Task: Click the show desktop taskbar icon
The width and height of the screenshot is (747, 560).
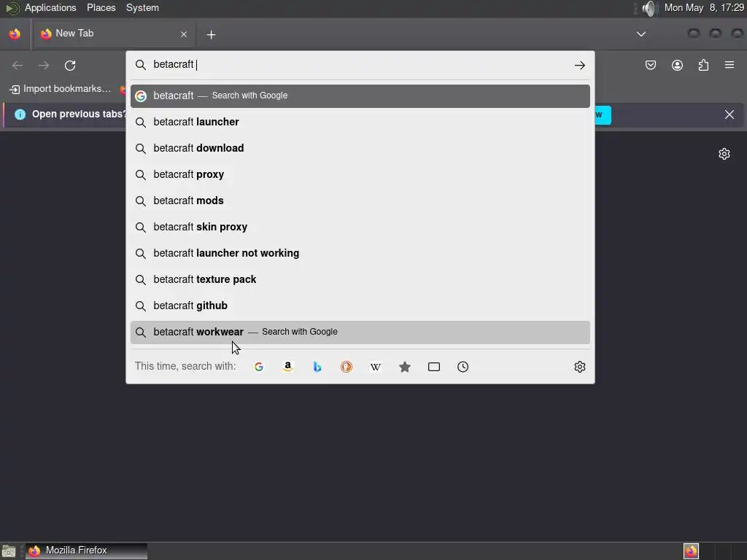Action: click(x=9, y=551)
